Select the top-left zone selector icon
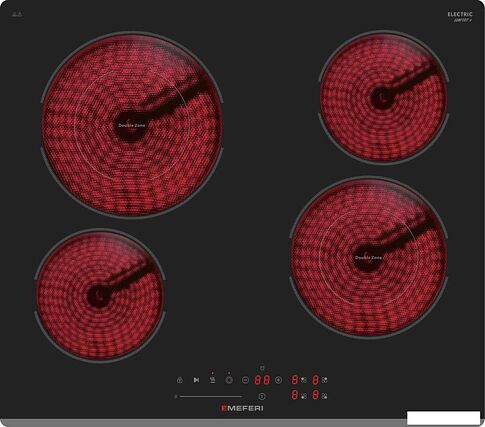This screenshot has width=485, height=427. pos(304,380)
